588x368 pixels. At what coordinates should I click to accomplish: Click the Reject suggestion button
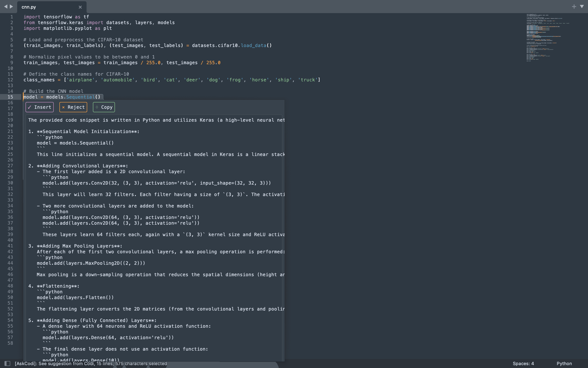73,107
